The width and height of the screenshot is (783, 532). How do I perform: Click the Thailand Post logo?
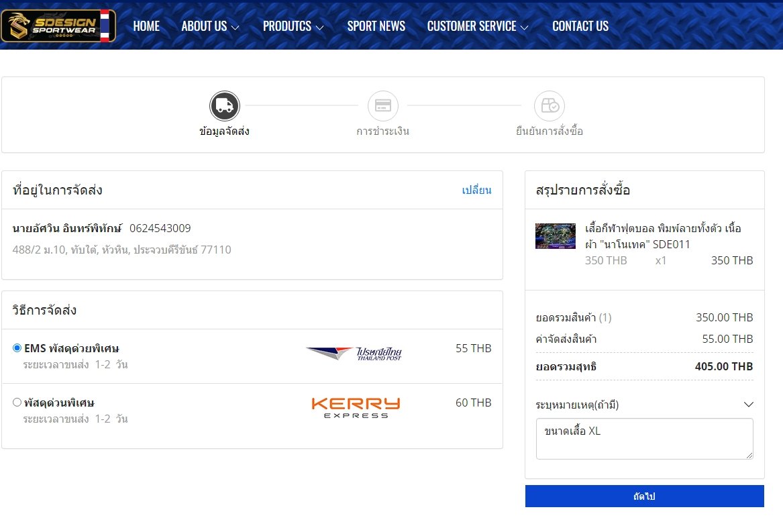coord(354,354)
